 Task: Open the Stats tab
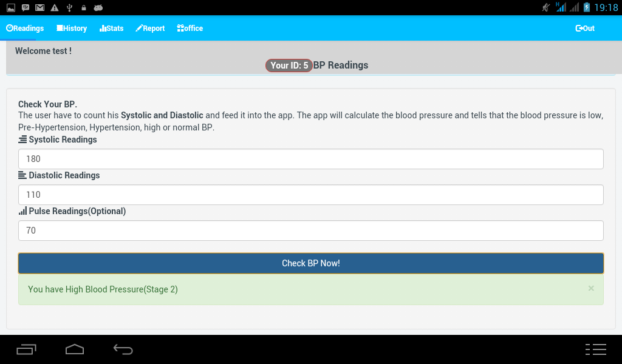point(112,28)
